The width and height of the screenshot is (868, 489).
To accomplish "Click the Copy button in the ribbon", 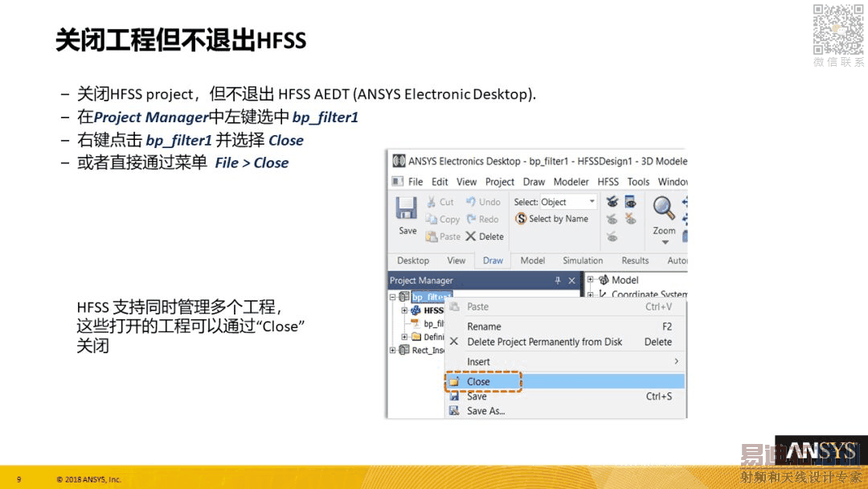I will pos(443,220).
